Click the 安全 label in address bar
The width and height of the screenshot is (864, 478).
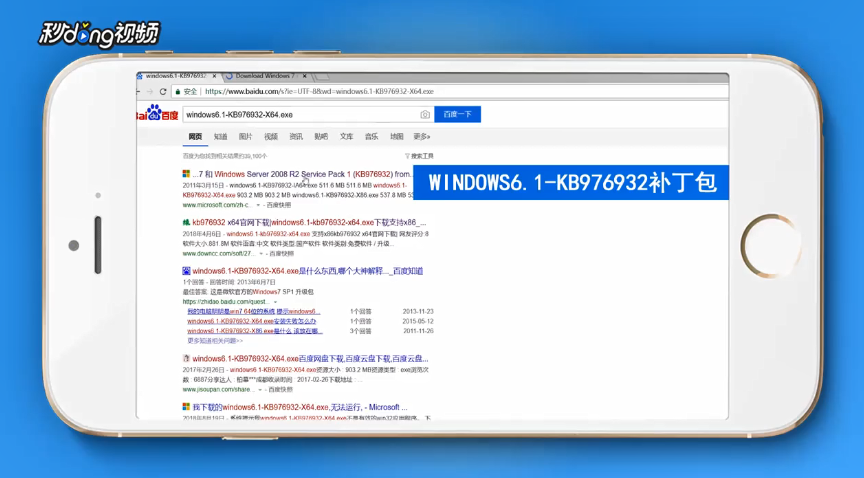(190, 92)
